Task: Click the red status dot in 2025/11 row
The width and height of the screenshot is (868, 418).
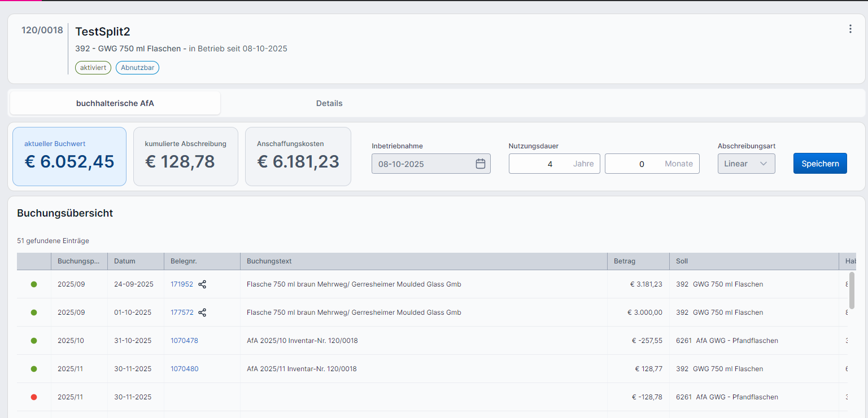Action: (x=34, y=397)
